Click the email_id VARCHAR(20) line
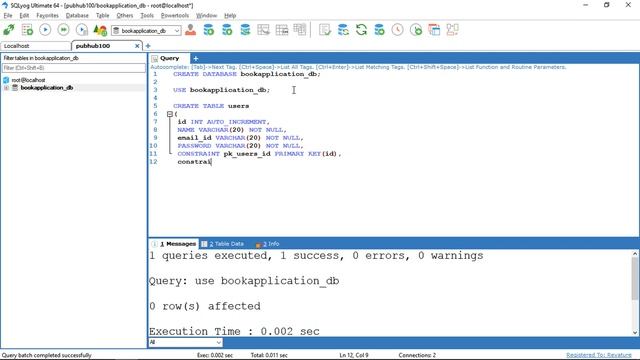The image size is (640, 360). point(240,138)
